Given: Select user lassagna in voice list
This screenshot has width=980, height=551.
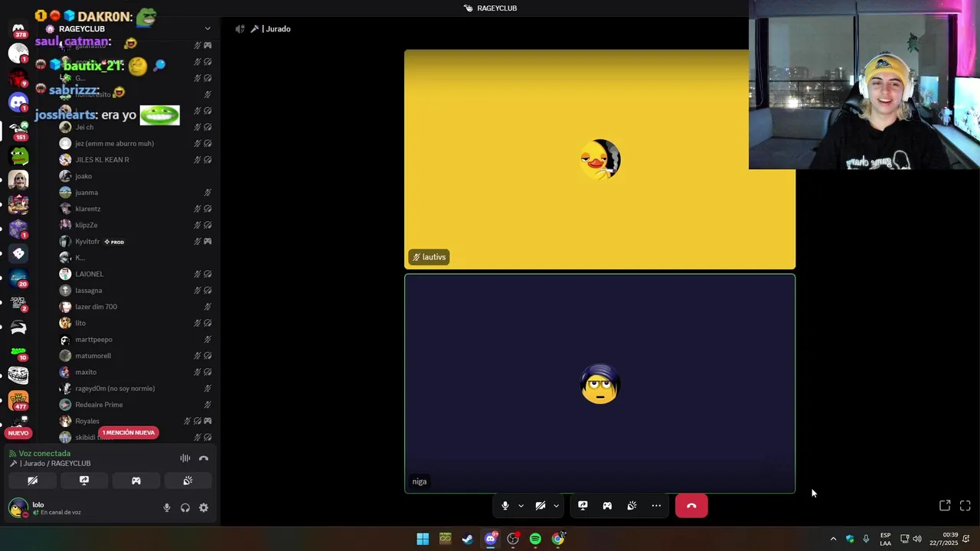Looking at the screenshot, I should tap(88, 291).
